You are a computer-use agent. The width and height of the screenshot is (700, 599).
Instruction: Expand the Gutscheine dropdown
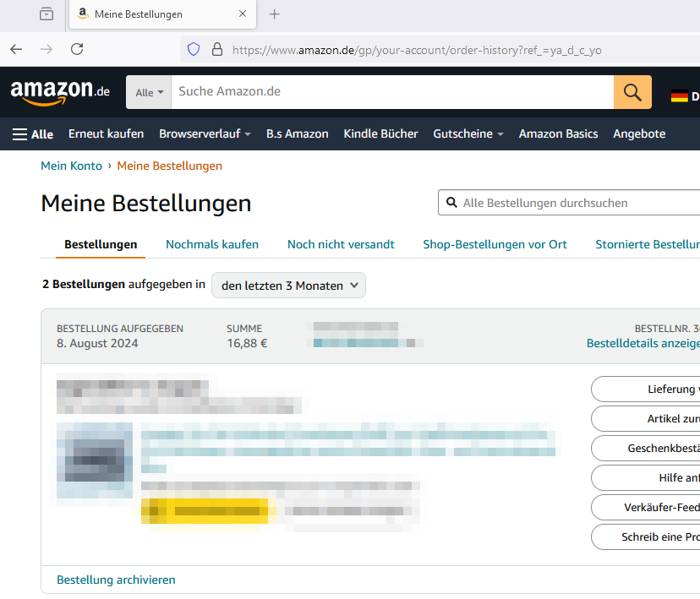click(x=468, y=133)
